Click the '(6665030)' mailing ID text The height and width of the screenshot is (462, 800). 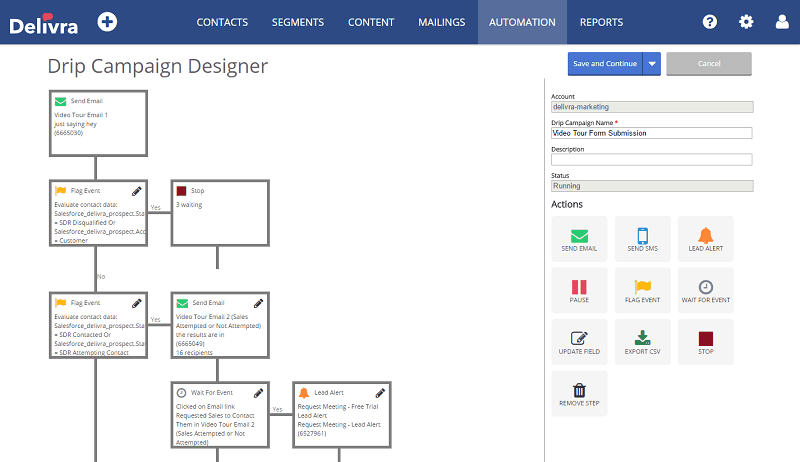(68, 133)
